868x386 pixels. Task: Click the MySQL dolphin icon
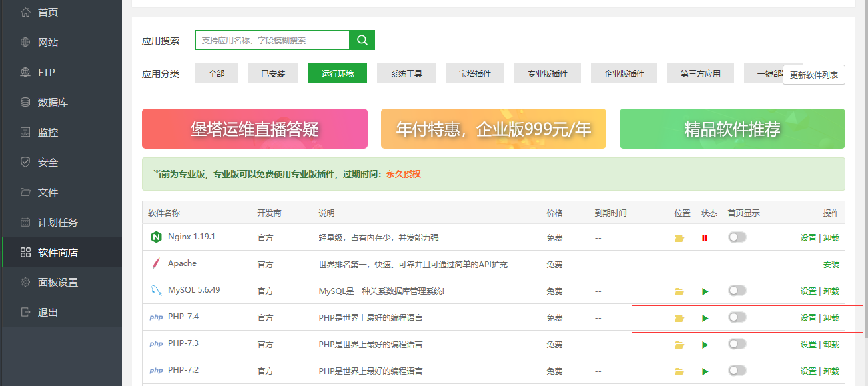point(156,290)
